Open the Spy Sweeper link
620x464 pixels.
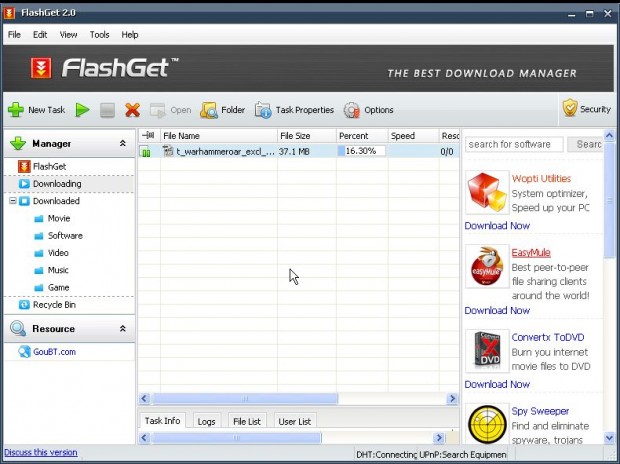[x=540, y=411]
